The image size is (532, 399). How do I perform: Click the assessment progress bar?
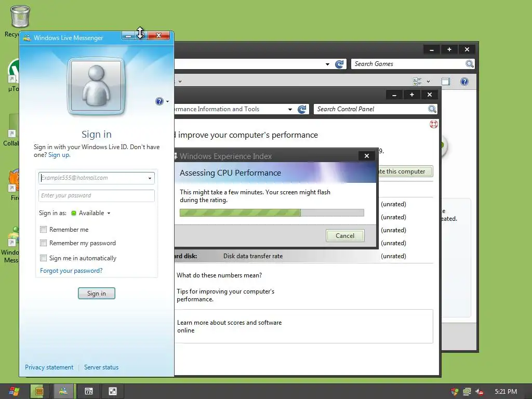pos(272,212)
